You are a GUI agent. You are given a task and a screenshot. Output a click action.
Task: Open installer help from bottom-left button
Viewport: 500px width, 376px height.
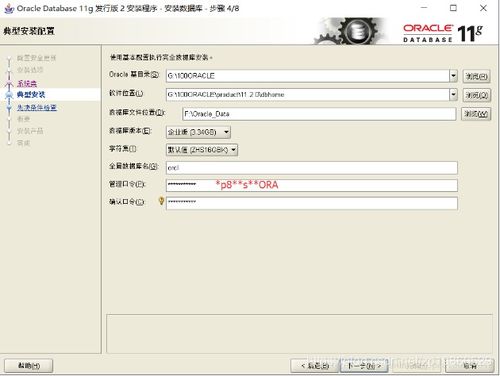point(29,366)
